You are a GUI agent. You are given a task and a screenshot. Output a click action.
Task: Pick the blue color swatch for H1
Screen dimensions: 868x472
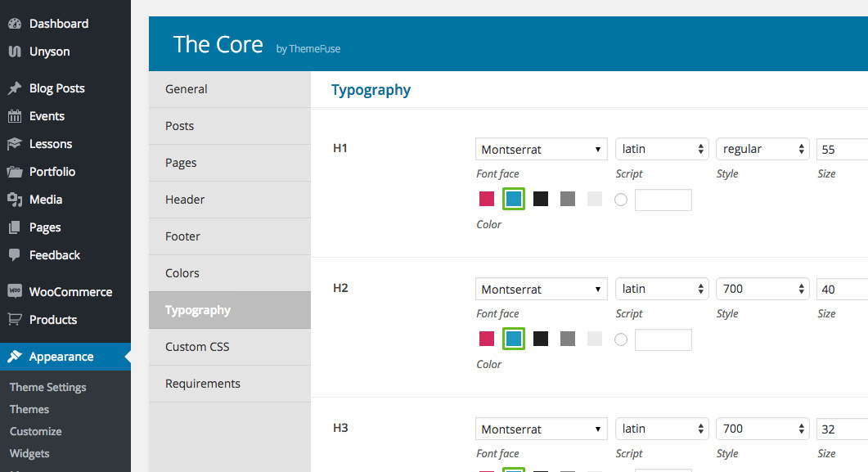point(514,200)
